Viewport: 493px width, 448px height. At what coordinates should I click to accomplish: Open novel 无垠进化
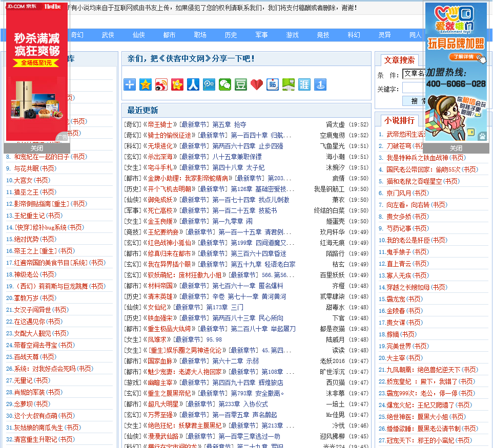click(x=160, y=146)
